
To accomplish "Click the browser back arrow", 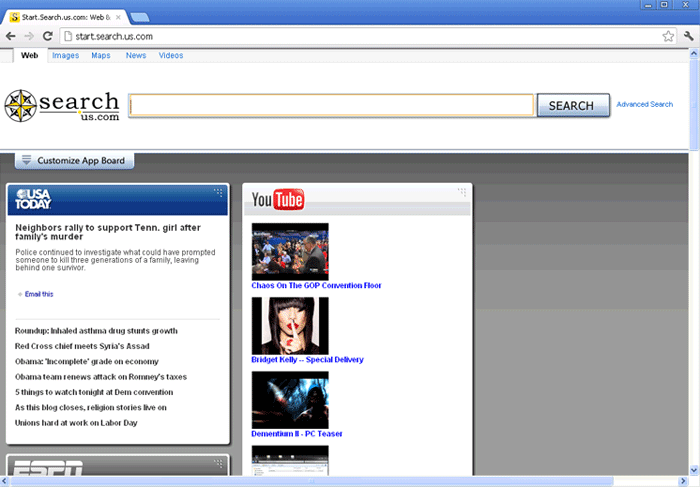I will (x=11, y=36).
